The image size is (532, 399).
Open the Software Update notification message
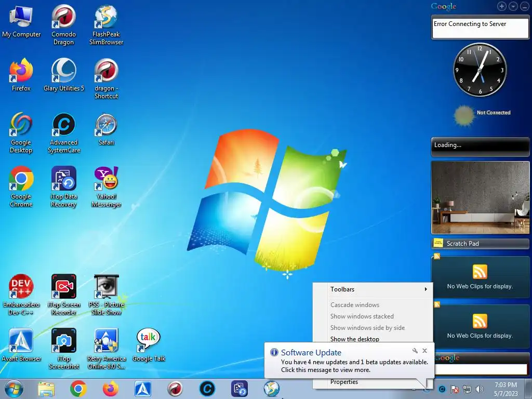point(354,366)
